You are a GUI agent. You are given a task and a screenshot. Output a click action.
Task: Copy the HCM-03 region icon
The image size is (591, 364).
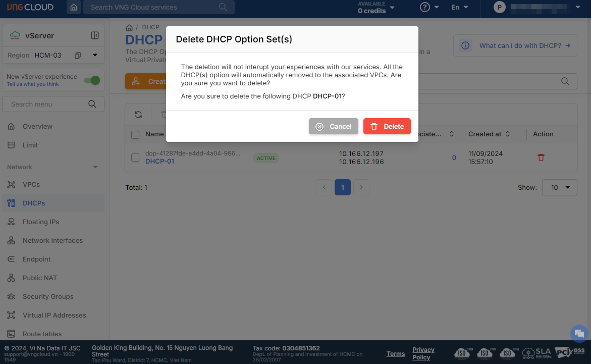coord(78,55)
